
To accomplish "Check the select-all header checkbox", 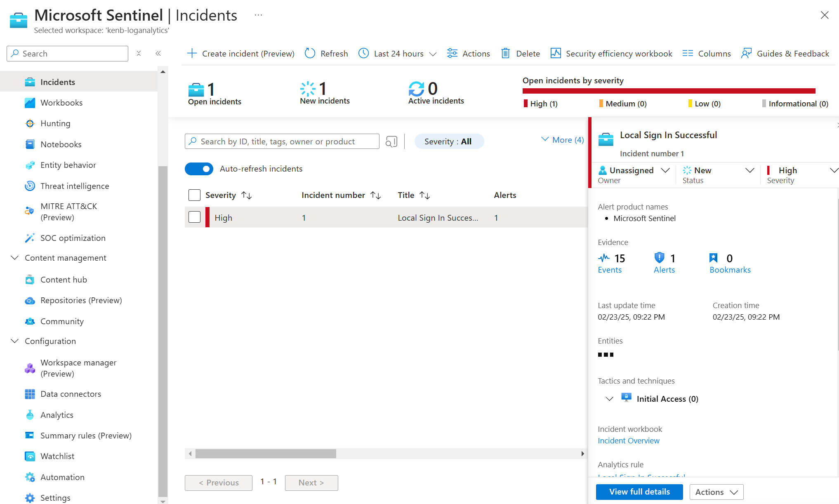I will tap(194, 195).
